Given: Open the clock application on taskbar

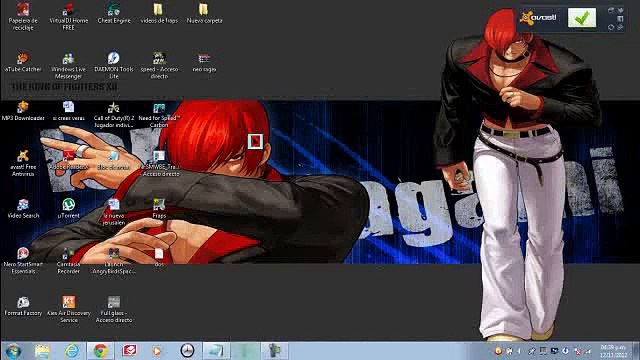Looking at the screenshot, I should pyautogui.click(x=187, y=351).
